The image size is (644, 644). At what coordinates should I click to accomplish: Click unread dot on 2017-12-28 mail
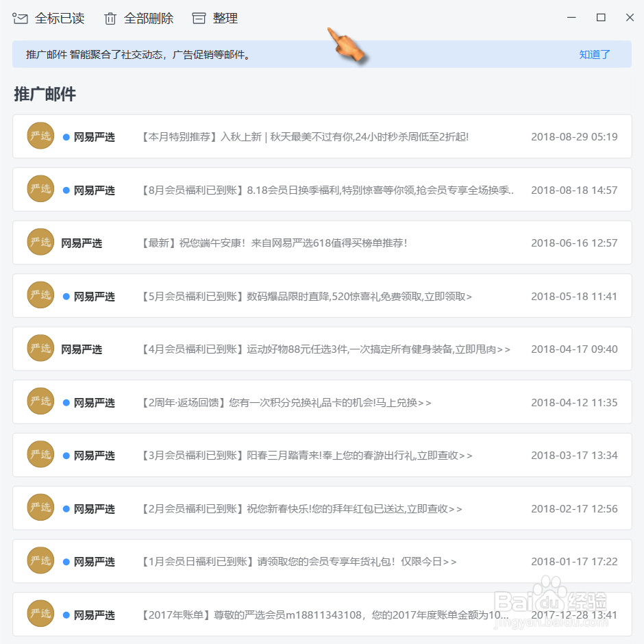66,615
